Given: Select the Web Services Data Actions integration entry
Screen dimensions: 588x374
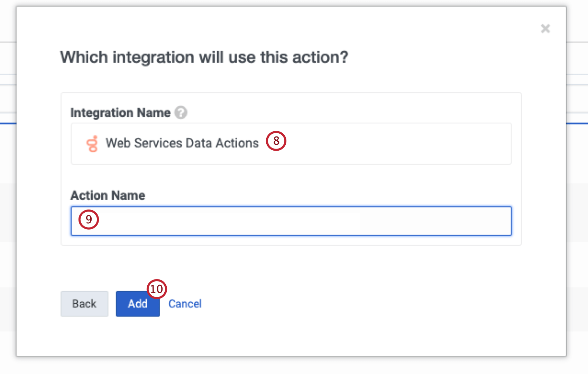Looking at the screenshot, I should coord(182,143).
